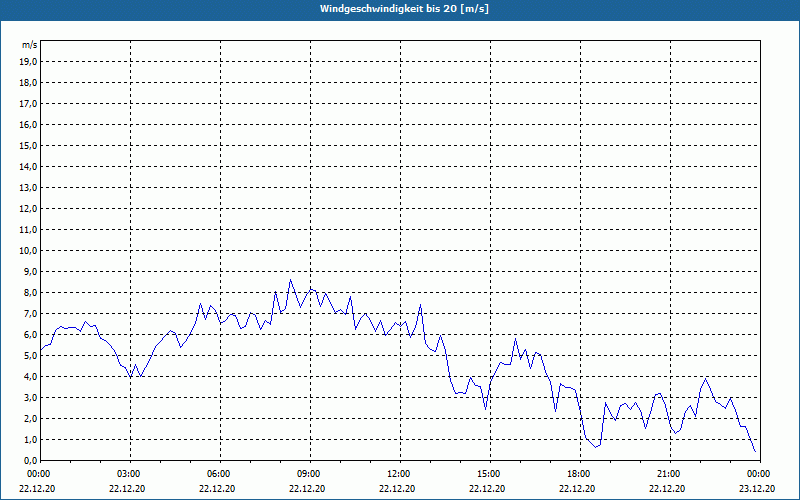Select the "19,0" y-axis label
Viewport: 800px width, 500px height.
pyautogui.click(x=28, y=62)
